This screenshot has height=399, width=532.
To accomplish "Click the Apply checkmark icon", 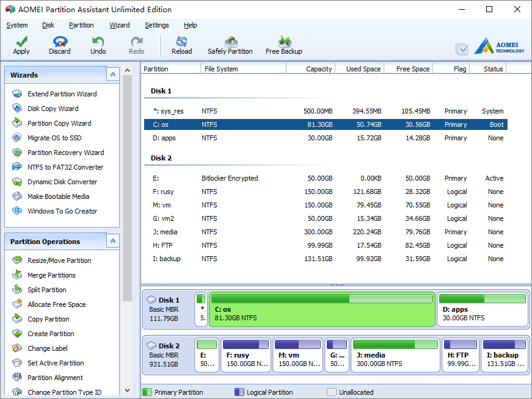I will 21,41.
